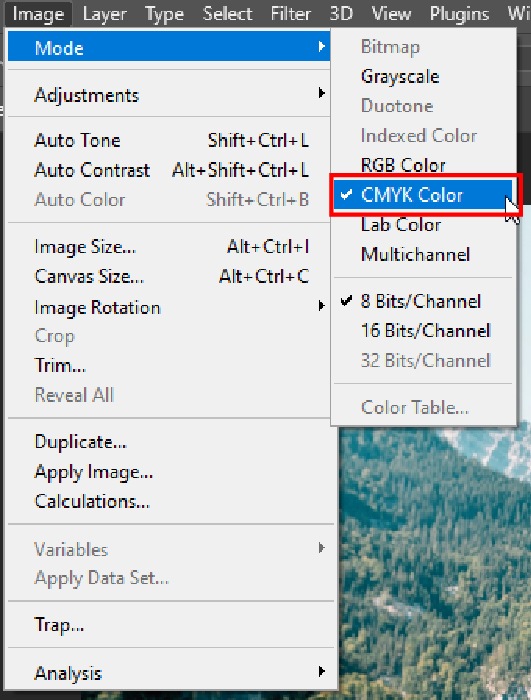Convert image to Grayscale mode
Viewport: 531px width, 700px height.
pos(423,76)
